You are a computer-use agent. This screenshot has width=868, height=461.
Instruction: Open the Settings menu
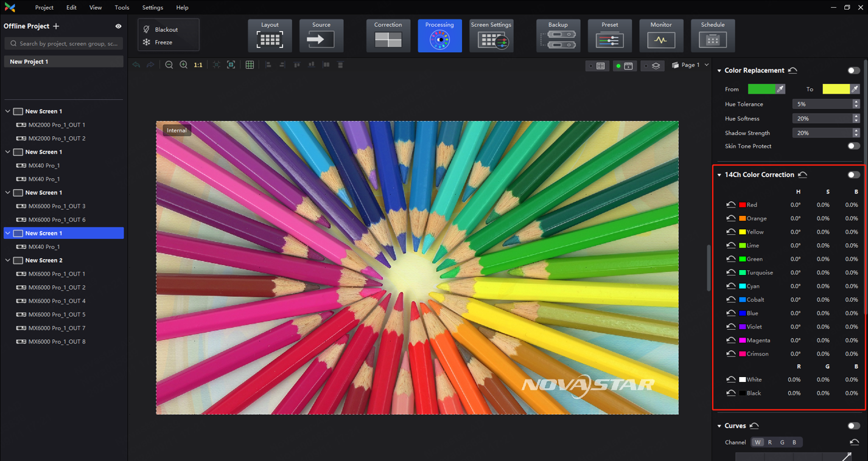[x=152, y=7]
